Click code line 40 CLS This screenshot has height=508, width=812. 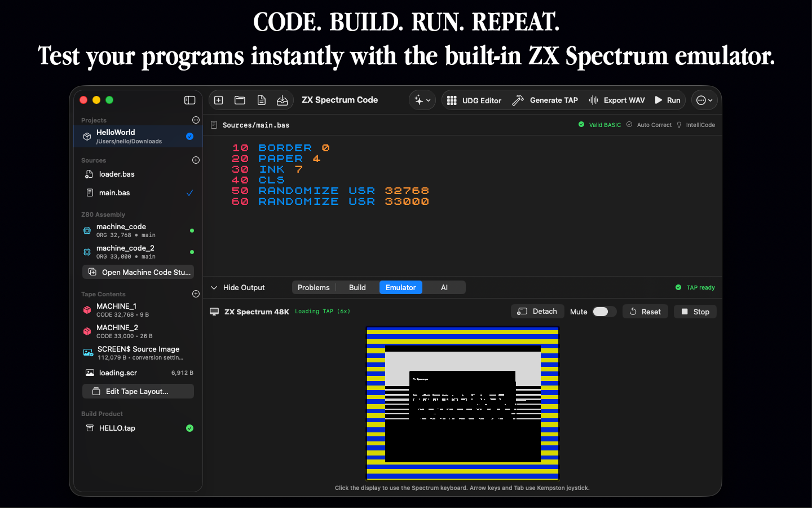click(x=258, y=180)
